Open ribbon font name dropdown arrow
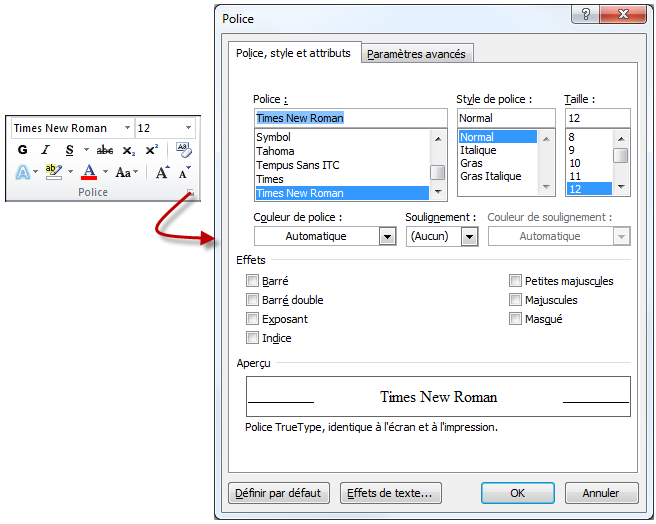This screenshot has width=656, height=524. (x=127, y=128)
